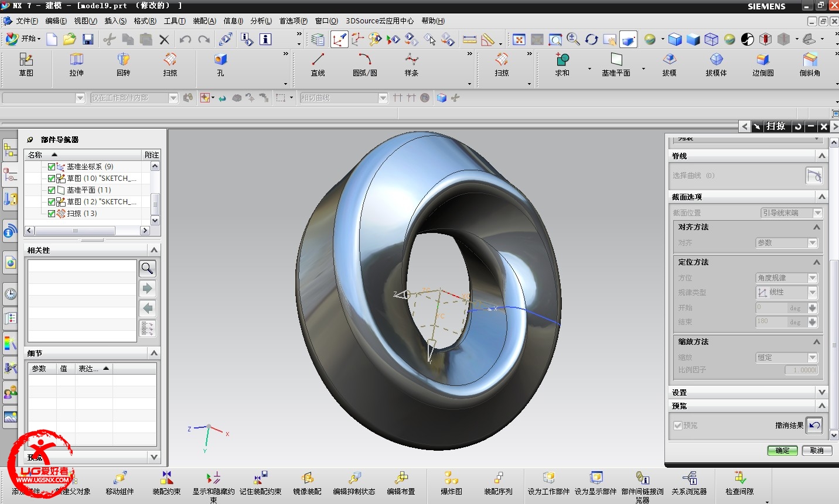Toggle the 预览 preview checkbox
The width and height of the screenshot is (839, 504).
click(x=678, y=426)
